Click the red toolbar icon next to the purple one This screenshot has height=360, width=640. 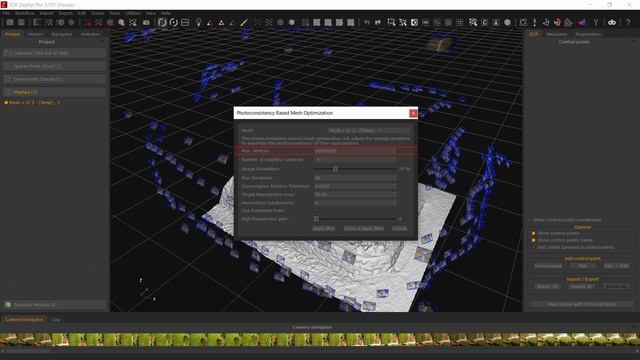point(557,22)
